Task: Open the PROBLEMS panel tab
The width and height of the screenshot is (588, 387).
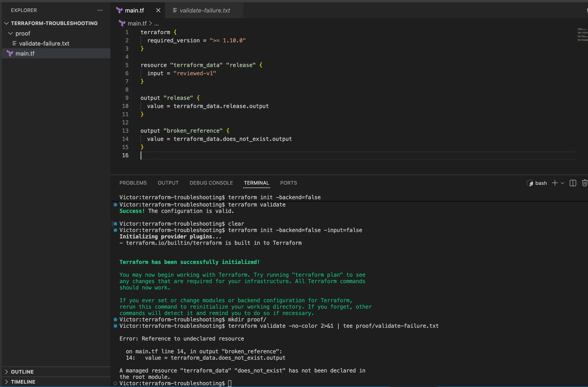Action: click(x=133, y=183)
